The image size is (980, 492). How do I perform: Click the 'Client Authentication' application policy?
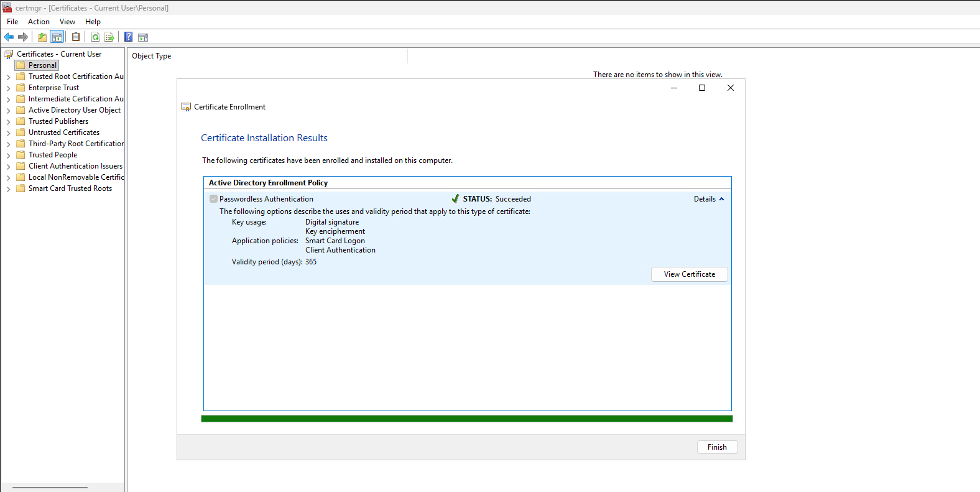pyautogui.click(x=340, y=250)
